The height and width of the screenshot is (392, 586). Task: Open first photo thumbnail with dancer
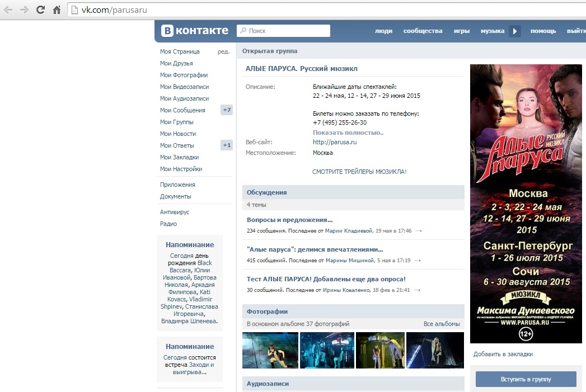pyautogui.click(x=270, y=350)
